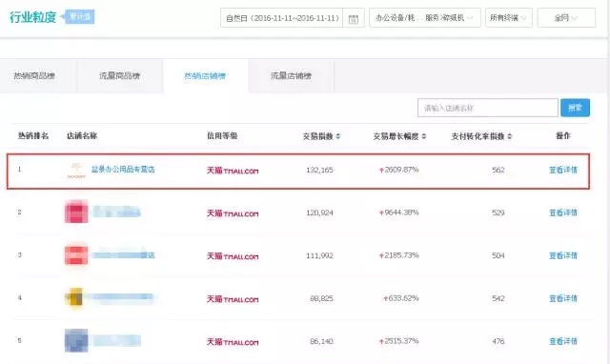Click the store logo in rank 1 row
The width and height of the screenshot is (610, 364).
coord(76,171)
